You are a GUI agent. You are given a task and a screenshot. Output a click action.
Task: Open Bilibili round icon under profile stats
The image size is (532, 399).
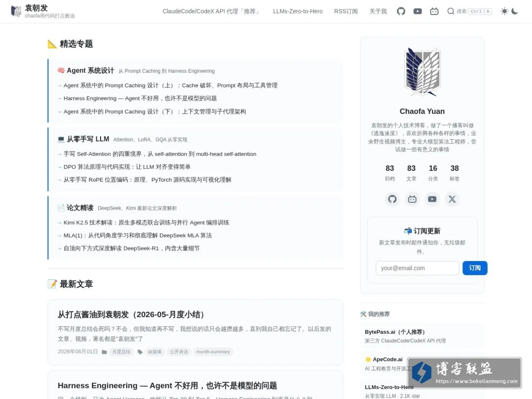click(412, 199)
